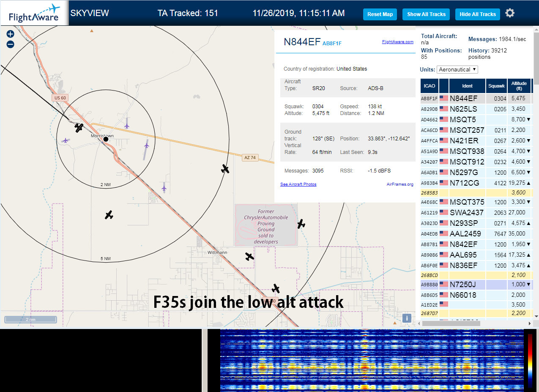Select the 2687D7 row
This screenshot has height=392, width=539.
click(x=476, y=313)
